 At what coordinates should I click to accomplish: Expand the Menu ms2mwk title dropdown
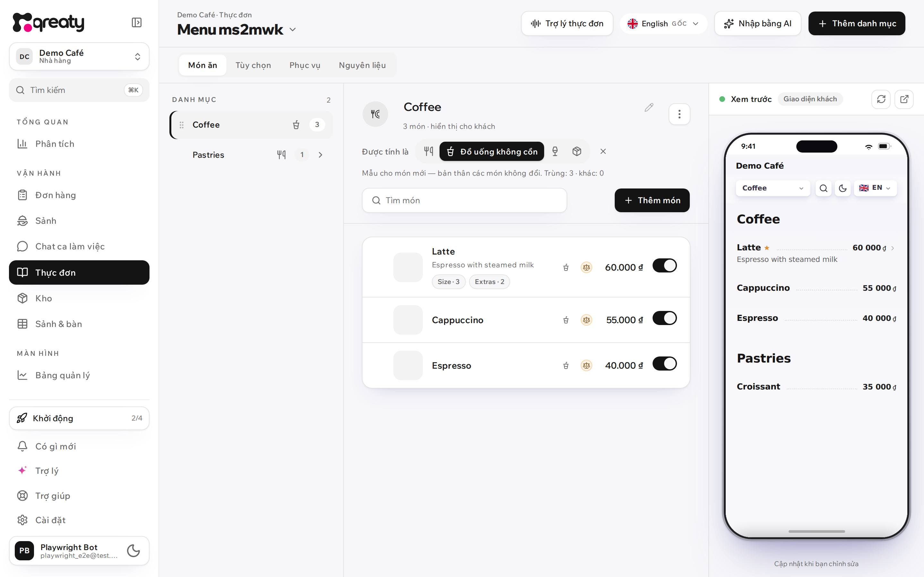[293, 30]
